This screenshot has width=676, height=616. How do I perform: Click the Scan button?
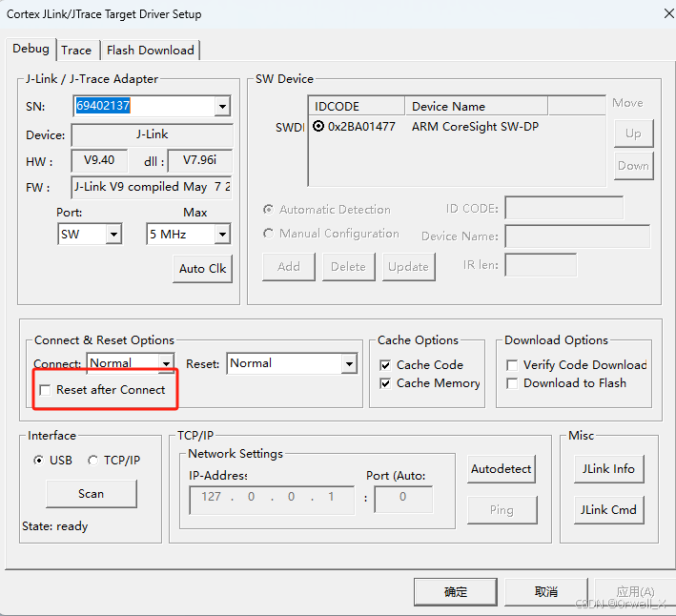click(x=91, y=494)
